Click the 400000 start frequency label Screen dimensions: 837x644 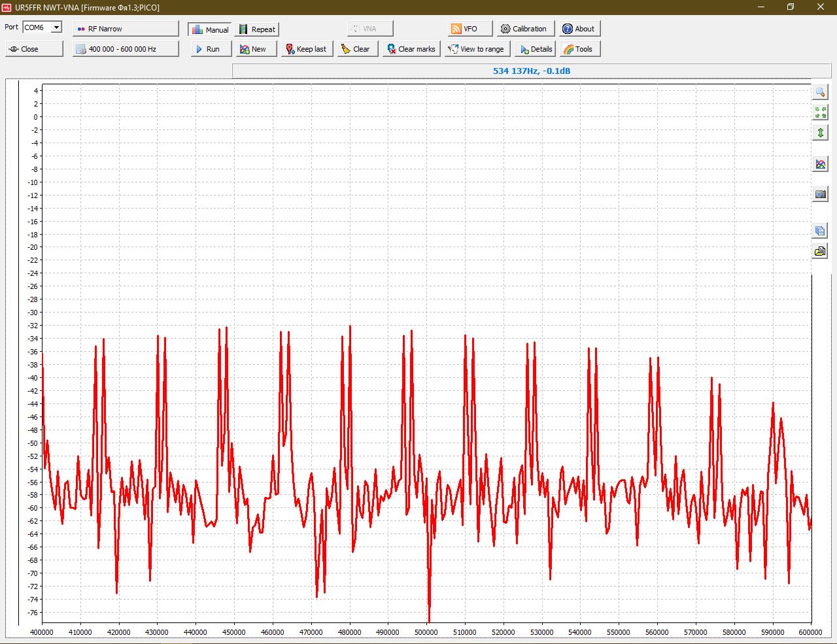[x=42, y=632]
